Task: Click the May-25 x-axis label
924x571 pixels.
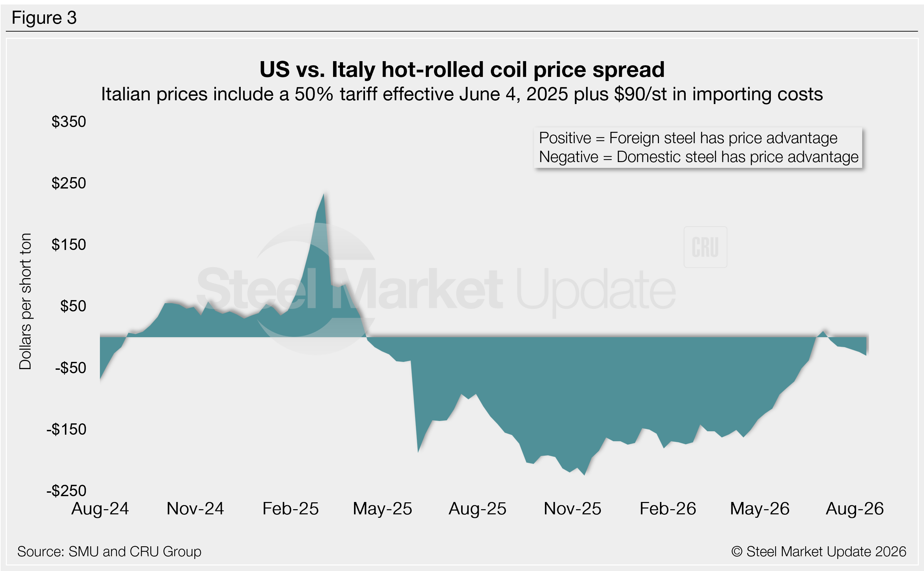Action: 382,508
